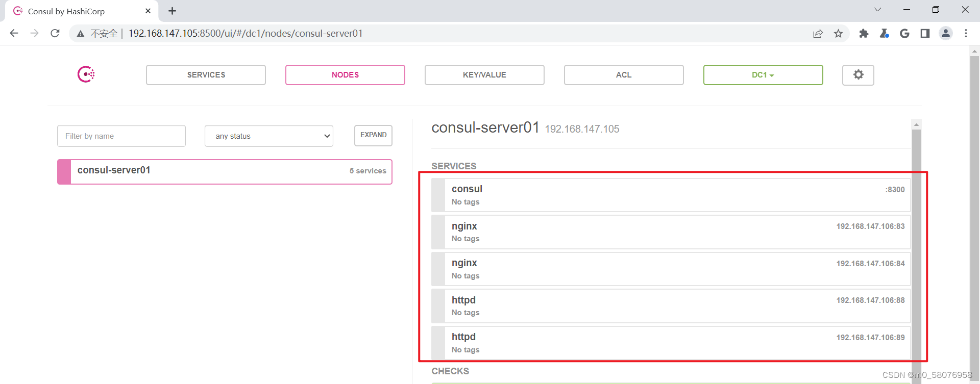Viewport: 980px width, 384px height.
Task: Click the SERVICES section heading in node panel
Action: point(454,166)
